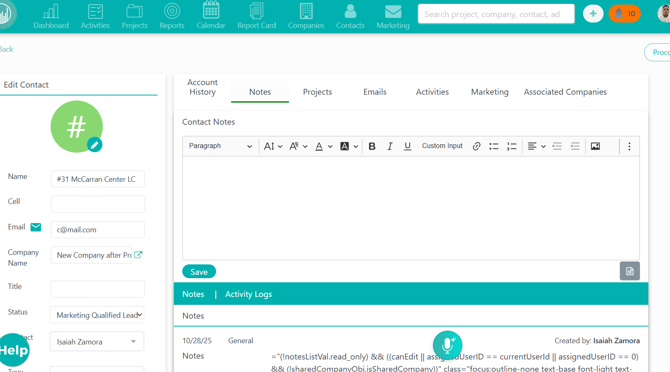Toggle underline formatting

(x=407, y=146)
